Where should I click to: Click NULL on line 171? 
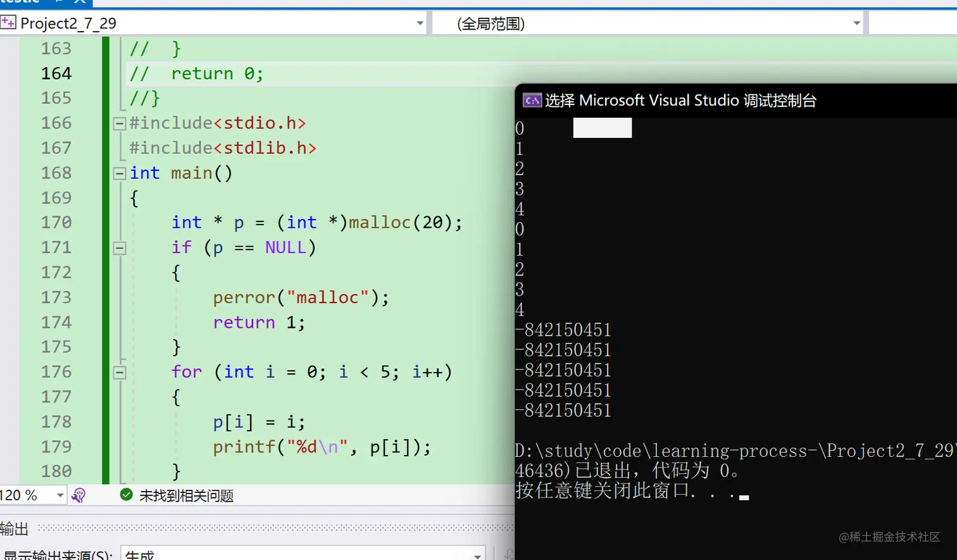pyautogui.click(x=285, y=247)
